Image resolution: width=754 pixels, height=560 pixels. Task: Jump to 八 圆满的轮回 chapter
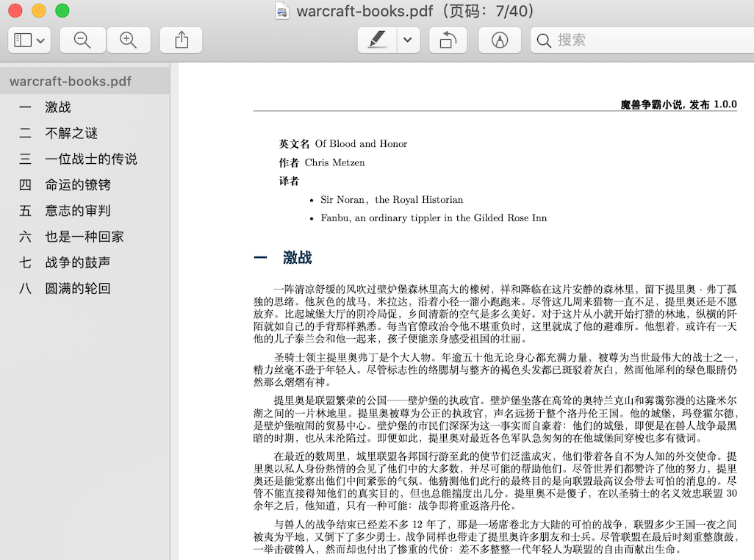(85, 288)
